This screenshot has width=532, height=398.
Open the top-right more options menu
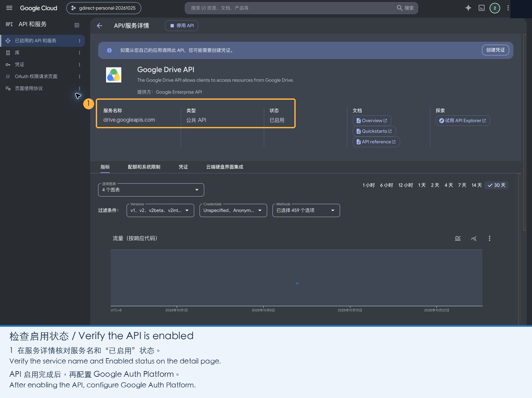point(508,8)
